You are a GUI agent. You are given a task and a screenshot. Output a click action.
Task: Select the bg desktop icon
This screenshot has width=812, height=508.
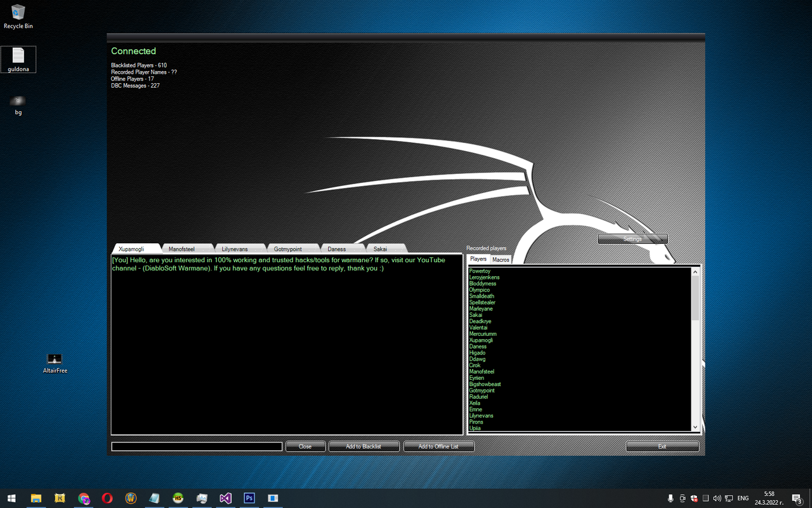(18, 105)
